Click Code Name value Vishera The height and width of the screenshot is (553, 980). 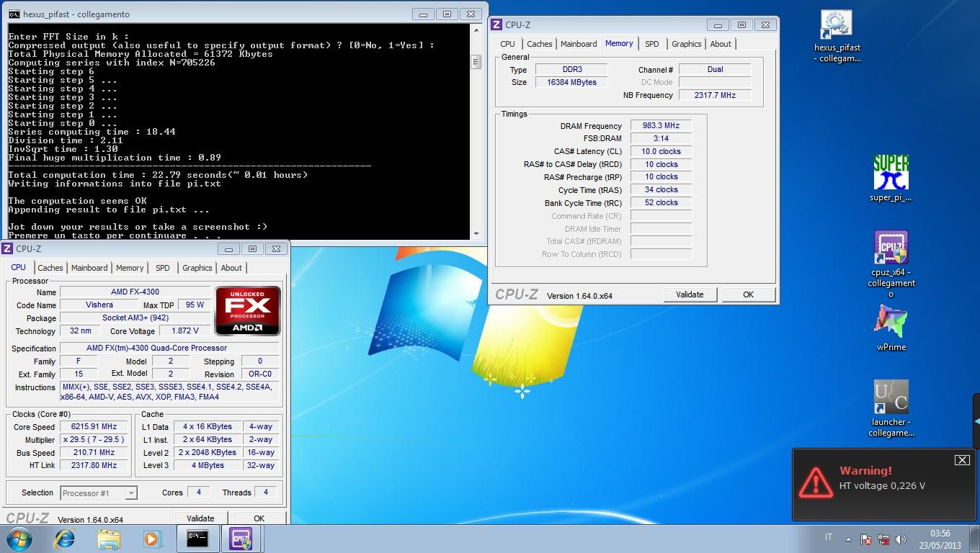coord(99,305)
